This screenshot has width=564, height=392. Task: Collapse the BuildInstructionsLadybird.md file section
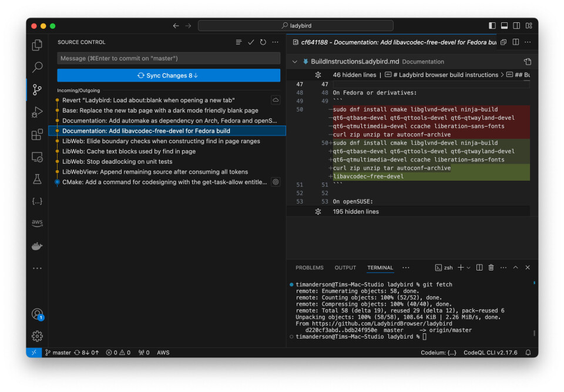pos(294,62)
